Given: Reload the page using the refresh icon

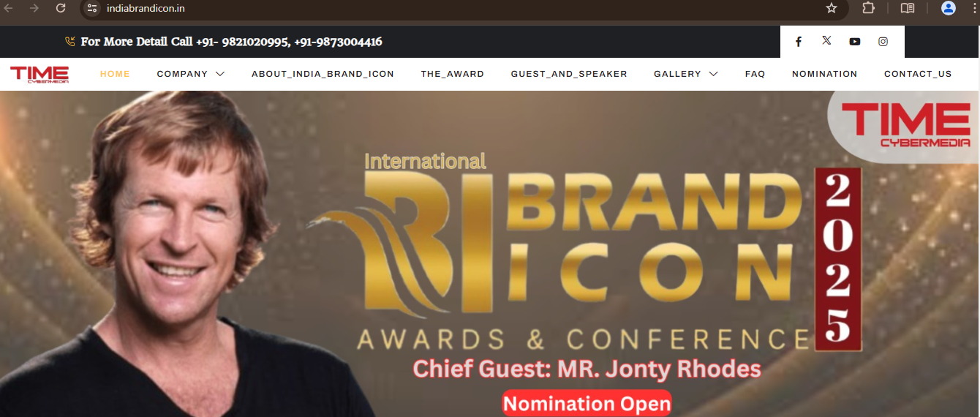Looking at the screenshot, I should click(x=61, y=8).
